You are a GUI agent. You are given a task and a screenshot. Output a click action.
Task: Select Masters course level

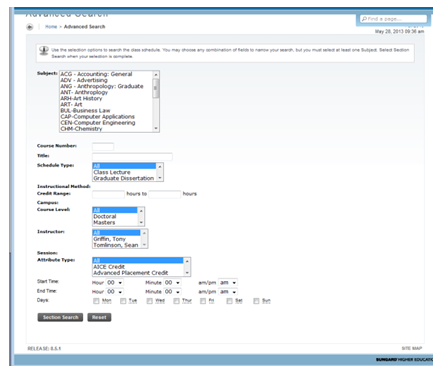pyautogui.click(x=104, y=222)
